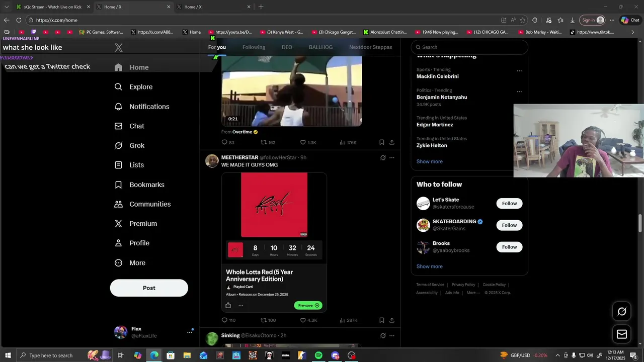Click the Windows Start button
644x362 pixels.
(x=8, y=355)
